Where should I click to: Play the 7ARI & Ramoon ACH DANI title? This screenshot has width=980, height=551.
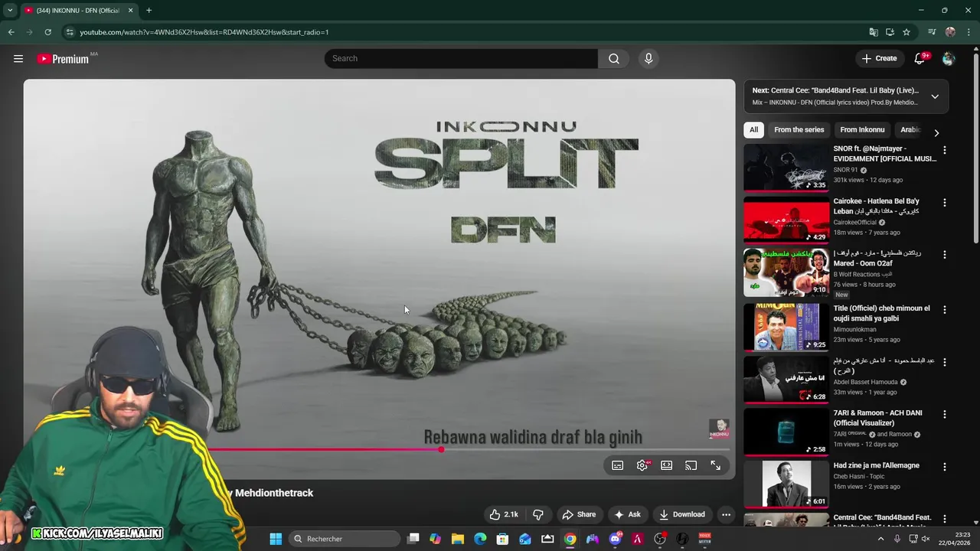877,418
